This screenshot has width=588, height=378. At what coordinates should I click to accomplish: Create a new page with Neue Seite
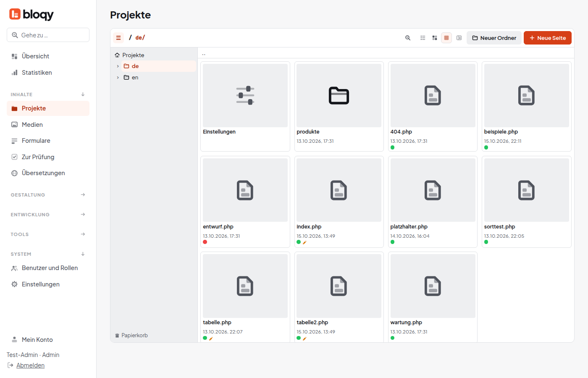tap(548, 38)
